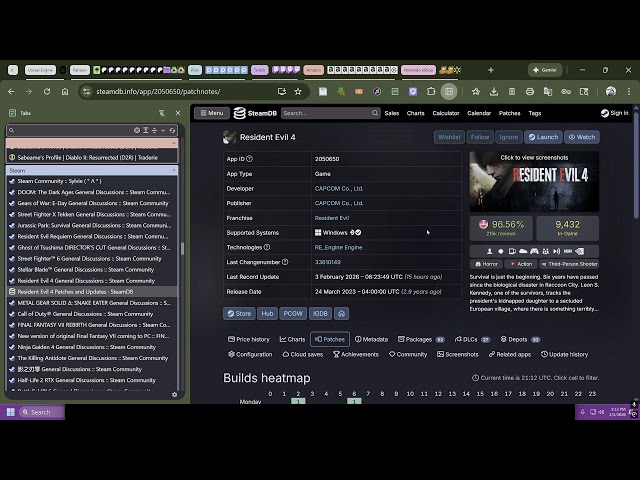Open Calendar in SteamDB navigation
The image size is (640, 480).
479,113
